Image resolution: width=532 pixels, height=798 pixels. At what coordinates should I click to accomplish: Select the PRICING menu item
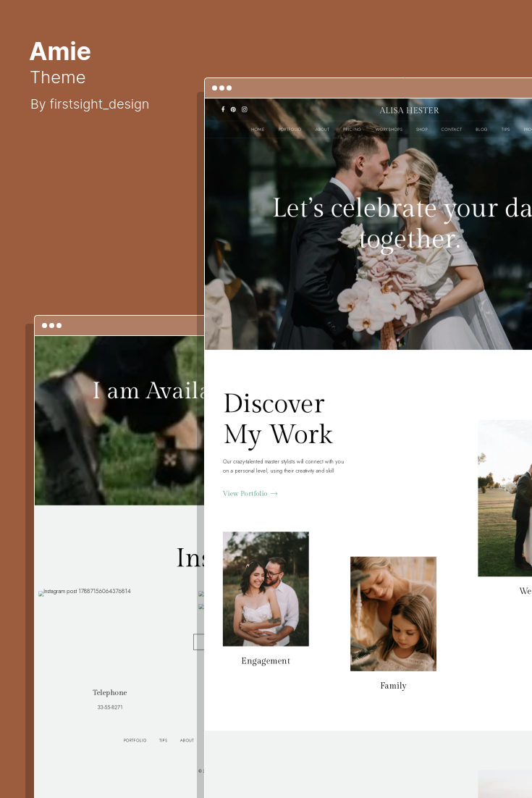point(352,130)
